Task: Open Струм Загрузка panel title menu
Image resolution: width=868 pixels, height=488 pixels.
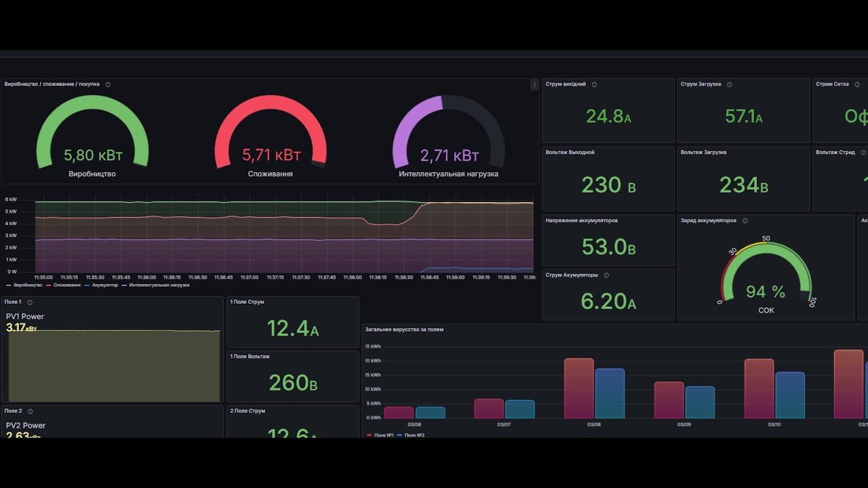Action: tap(701, 84)
